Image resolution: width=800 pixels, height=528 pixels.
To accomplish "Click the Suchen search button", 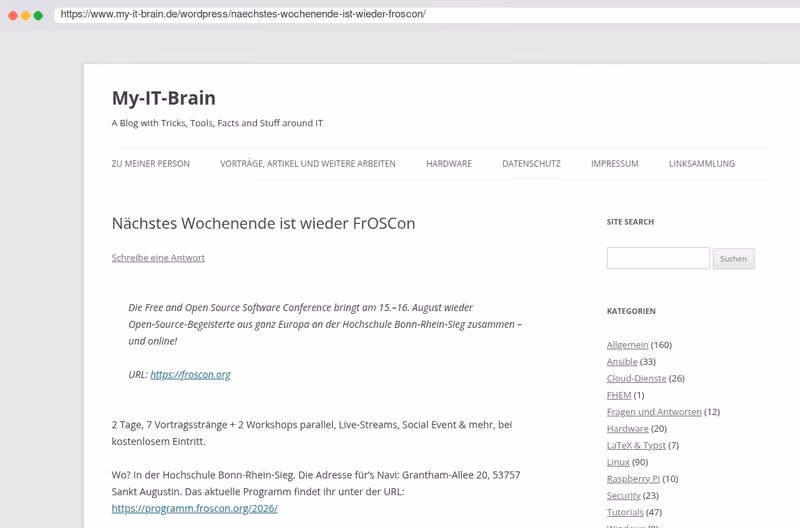I will [733, 259].
